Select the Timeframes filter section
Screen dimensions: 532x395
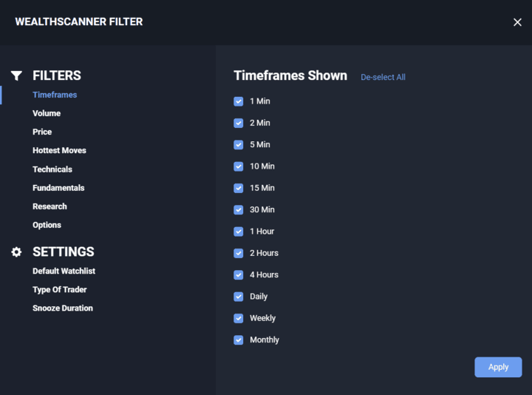pos(55,95)
